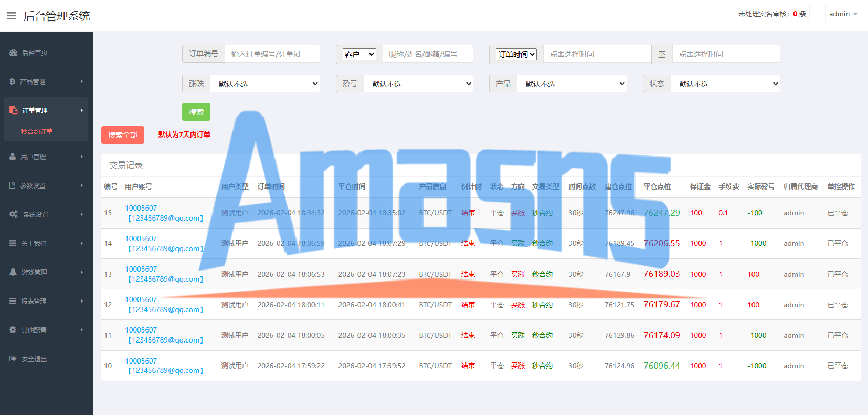Image resolution: width=868 pixels, height=415 pixels.
Task: Click fee value 0.1 in row 15
Action: pos(723,213)
